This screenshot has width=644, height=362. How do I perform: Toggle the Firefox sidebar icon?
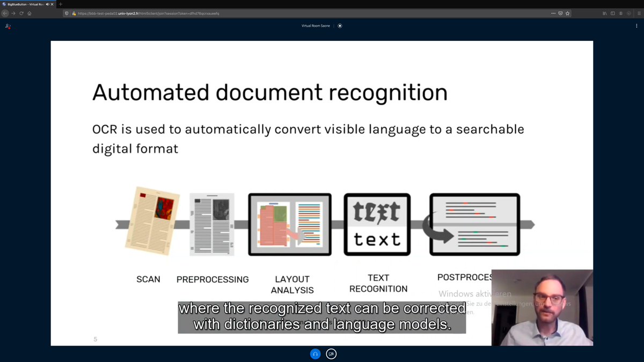coord(613,13)
